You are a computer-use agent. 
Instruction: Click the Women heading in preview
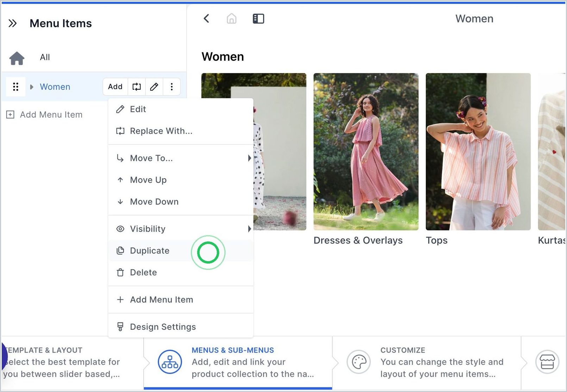click(x=223, y=57)
